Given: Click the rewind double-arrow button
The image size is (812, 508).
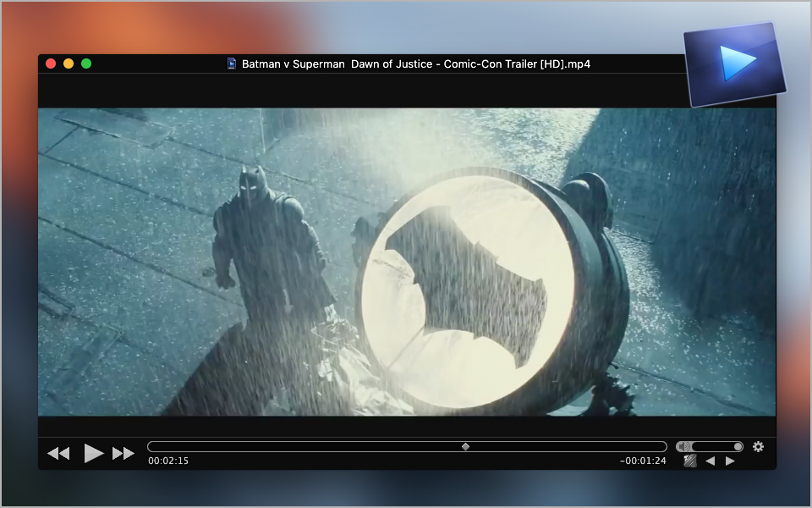Looking at the screenshot, I should [x=58, y=454].
